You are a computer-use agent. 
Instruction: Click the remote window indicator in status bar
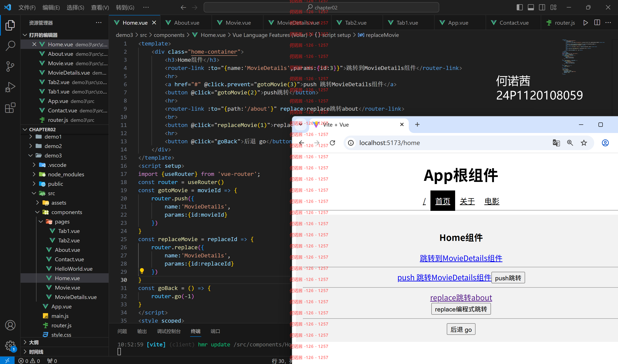click(x=7, y=361)
